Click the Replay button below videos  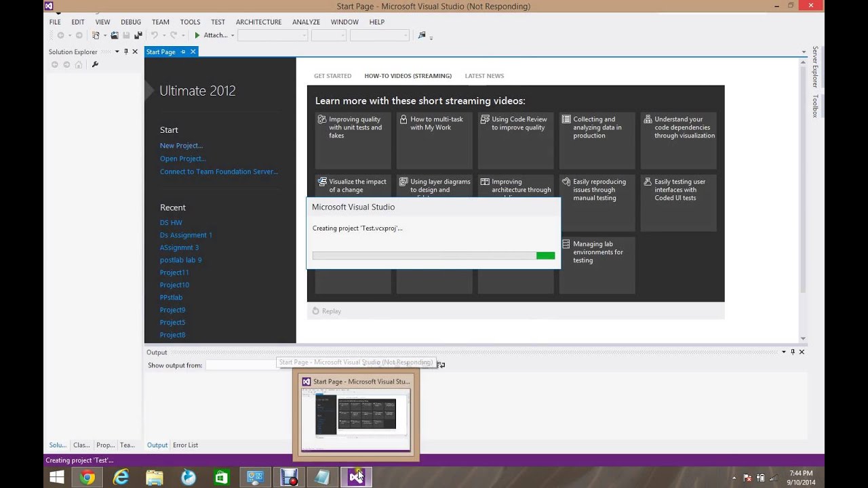tap(326, 311)
